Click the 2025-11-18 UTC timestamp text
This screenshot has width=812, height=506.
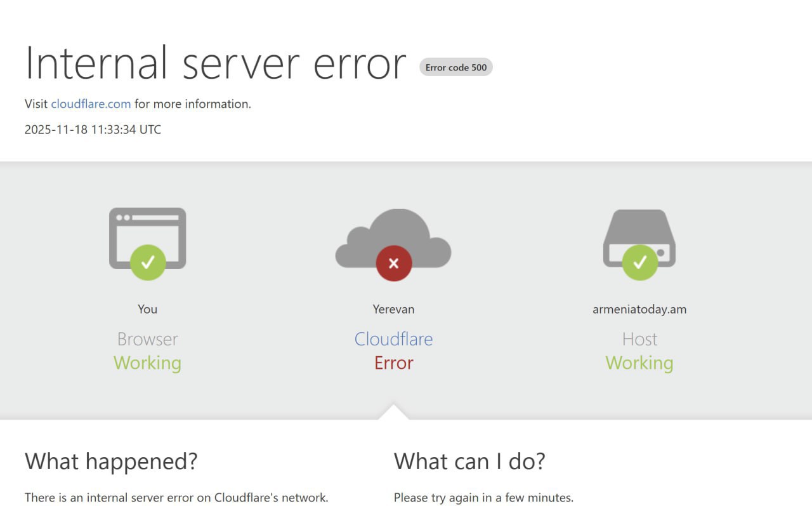[x=93, y=130]
